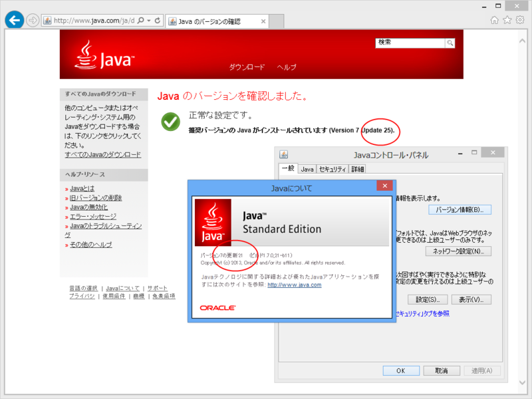
Task: Open the ヘルプ menu item
Action: click(x=287, y=67)
